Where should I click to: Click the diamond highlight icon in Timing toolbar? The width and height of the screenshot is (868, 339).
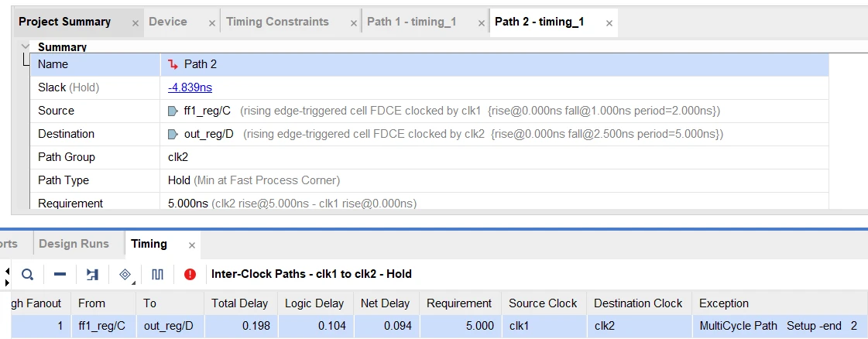click(x=124, y=274)
